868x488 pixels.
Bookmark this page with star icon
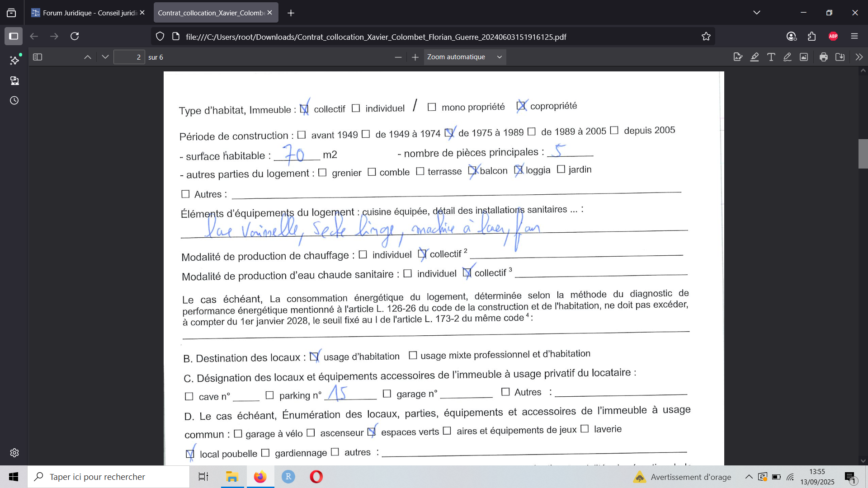pyautogui.click(x=706, y=37)
